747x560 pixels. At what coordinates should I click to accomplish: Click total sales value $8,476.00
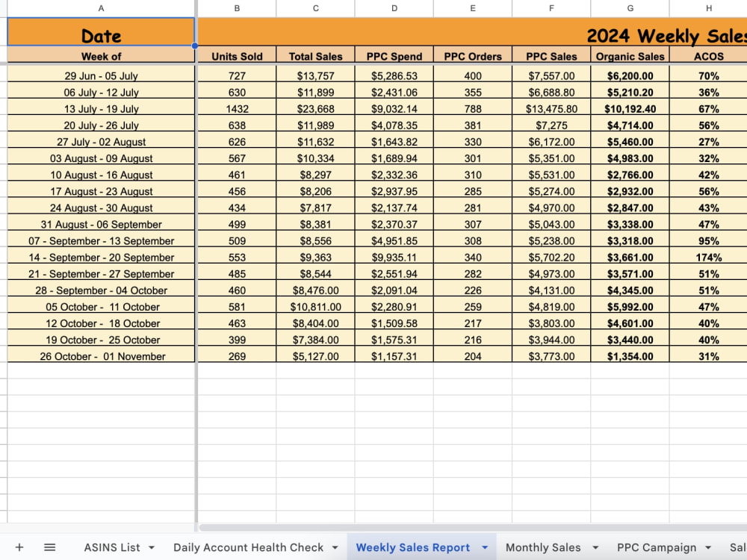315,290
